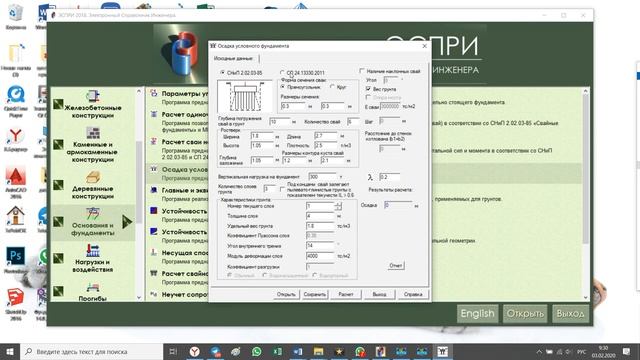The height and width of the screenshot is (360, 640).
Task: Click the icon of the Расчет свай н… row
Action: (x=154, y=142)
